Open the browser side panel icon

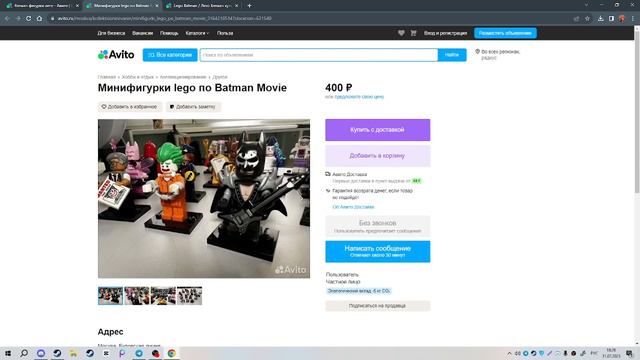[x=611, y=18]
